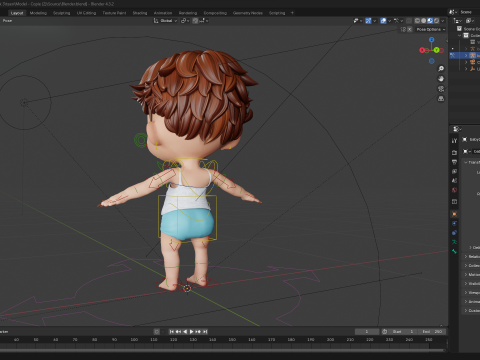Open the Render properties tab
Screen dimensions: 480x360
454,153
